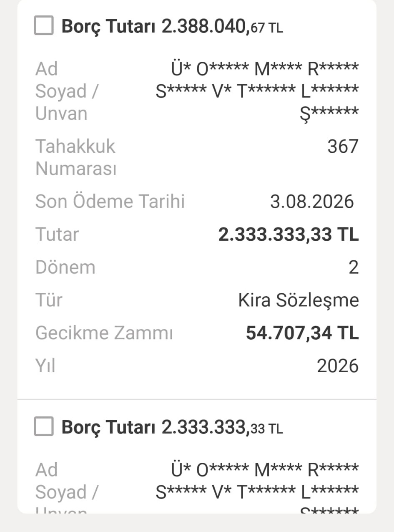This screenshot has width=394, height=532.
Task: Tap the Tür label
Action: pos(49,300)
